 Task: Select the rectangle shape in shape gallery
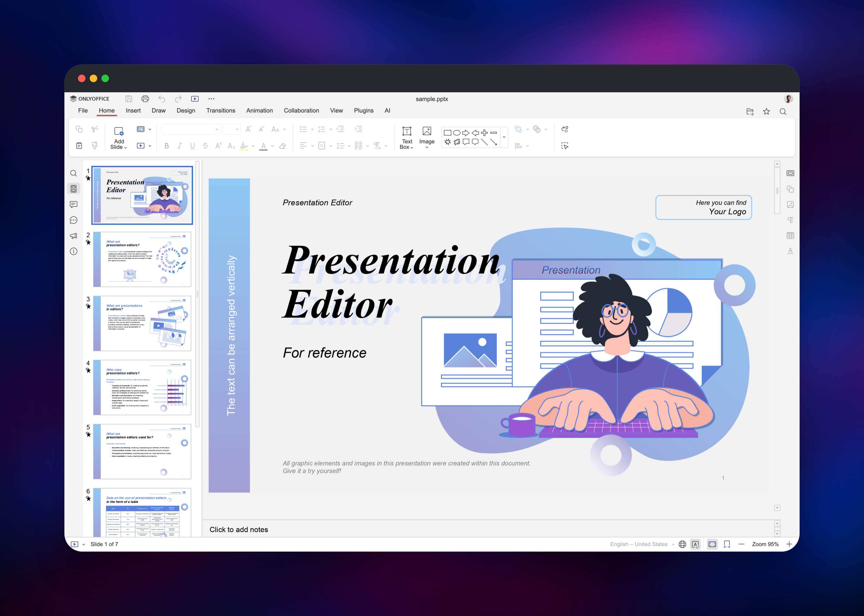click(448, 133)
